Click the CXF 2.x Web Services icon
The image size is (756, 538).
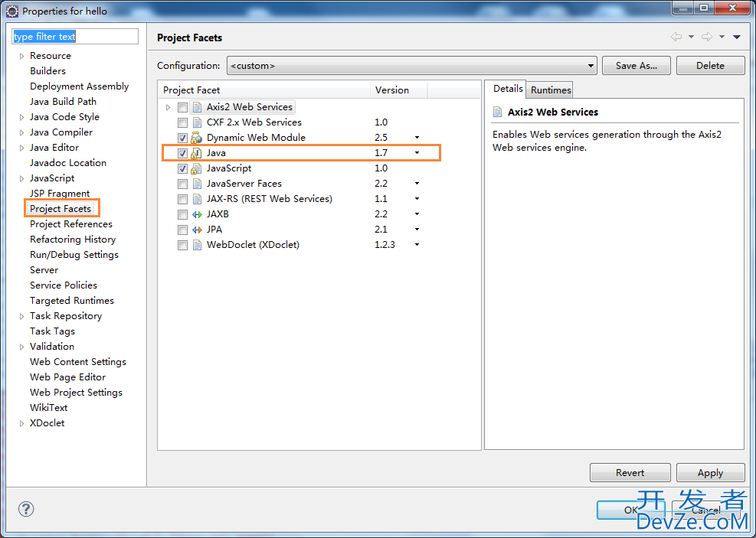(x=197, y=122)
